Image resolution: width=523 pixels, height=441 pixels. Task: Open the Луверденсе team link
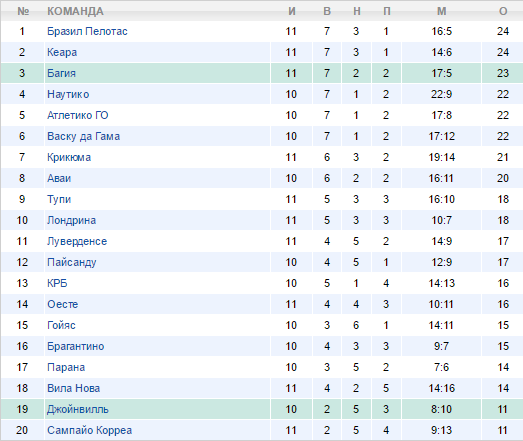tap(77, 242)
